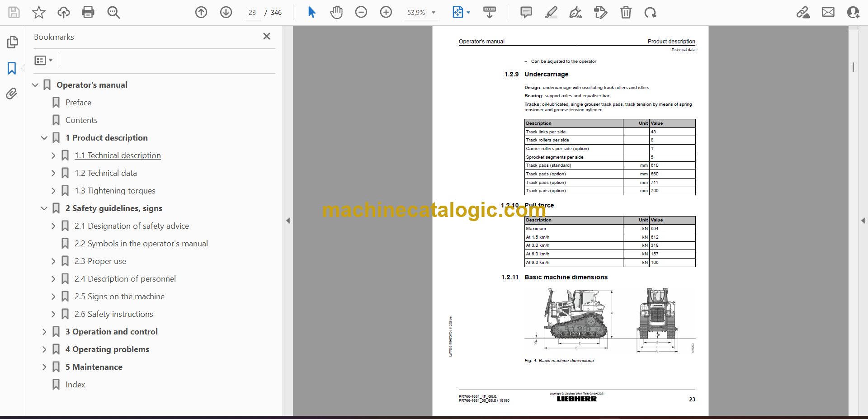Toggle the Bookmarks panel icon

(12, 68)
